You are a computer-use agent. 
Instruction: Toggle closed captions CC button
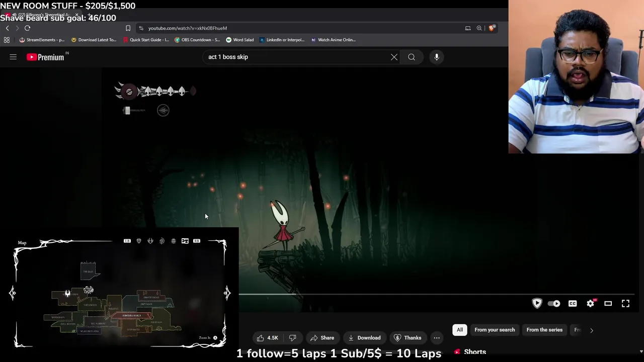pyautogui.click(x=573, y=304)
